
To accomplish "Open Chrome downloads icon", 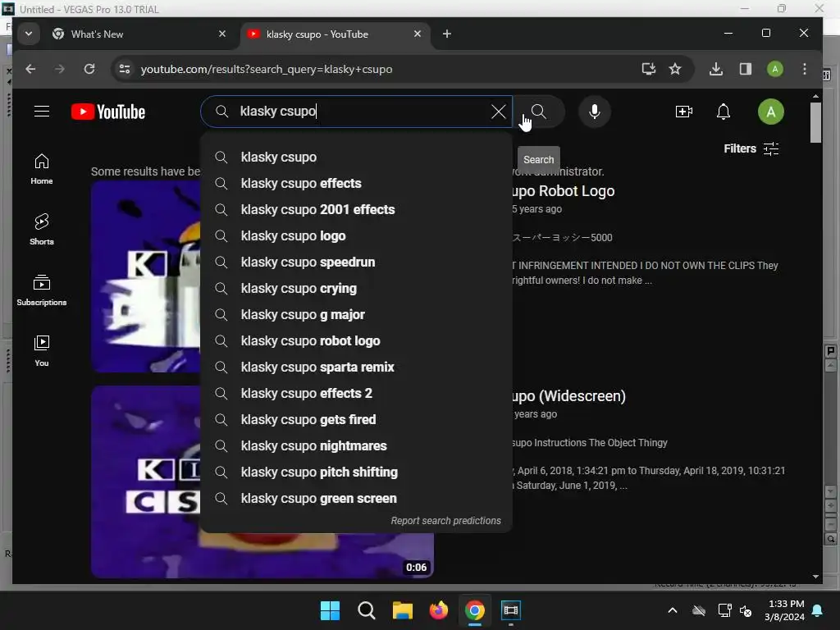I will click(715, 69).
